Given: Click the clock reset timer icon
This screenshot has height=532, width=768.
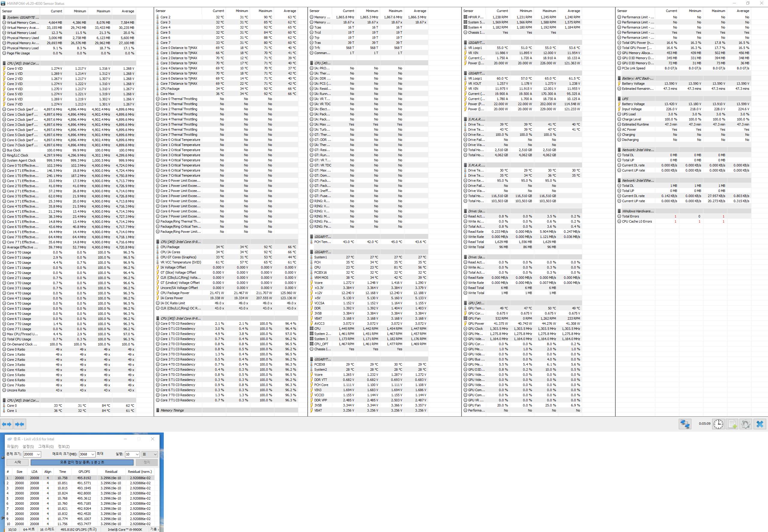Looking at the screenshot, I should 718,424.
